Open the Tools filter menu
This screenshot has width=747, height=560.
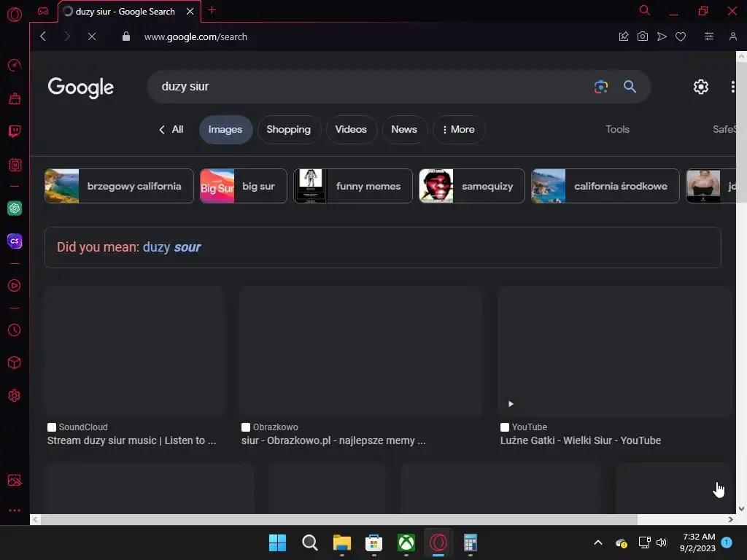click(617, 130)
